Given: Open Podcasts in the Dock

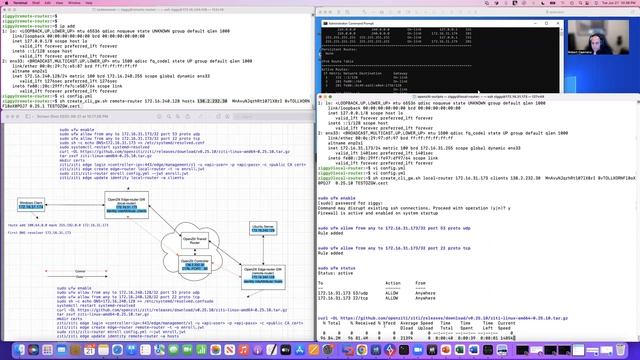Looking at the screenshot, I should tap(258, 349).
